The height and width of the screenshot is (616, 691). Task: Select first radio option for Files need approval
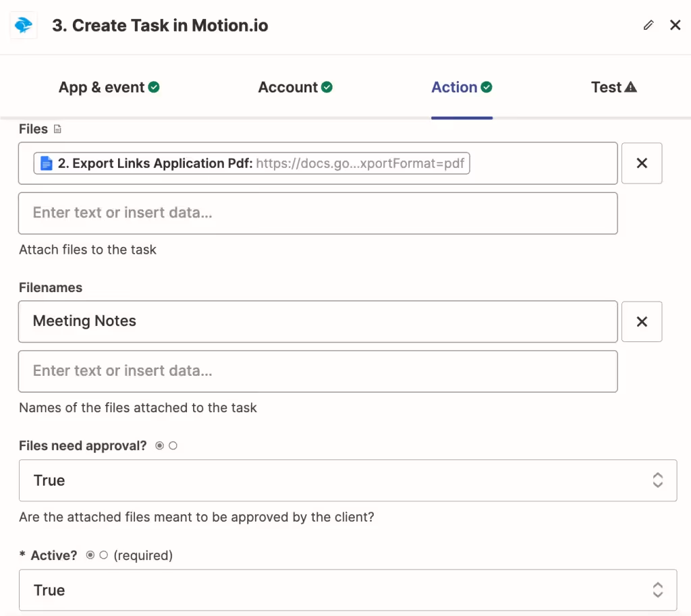pos(159,446)
